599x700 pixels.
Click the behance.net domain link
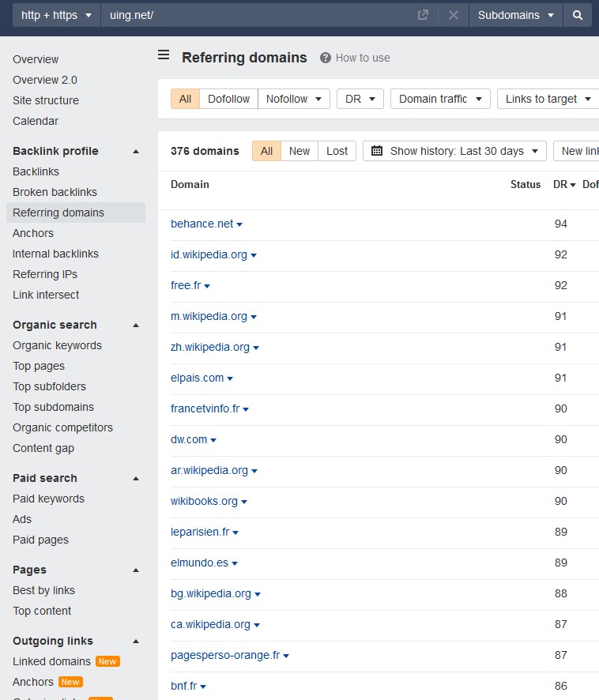point(202,224)
